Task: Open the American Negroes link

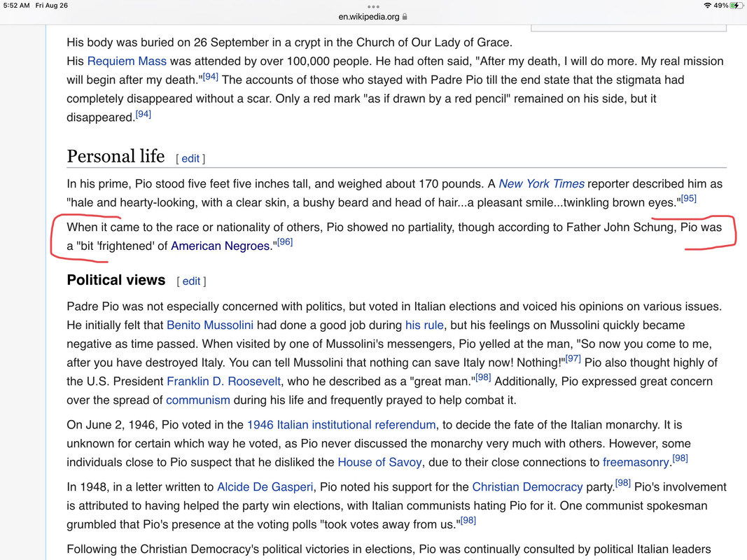Action: click(220, 246)
